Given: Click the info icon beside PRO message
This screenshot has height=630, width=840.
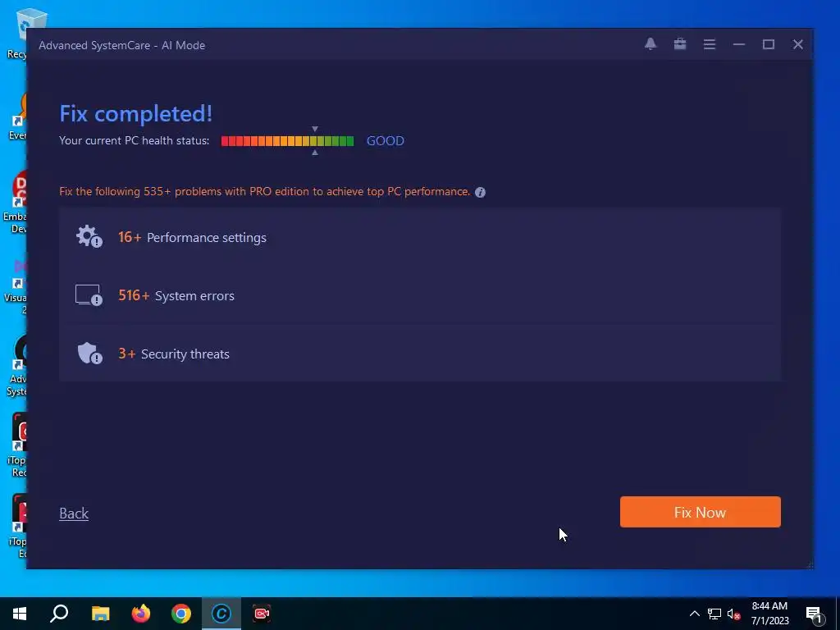Looking at the screenshot, I should pos(480,192).
